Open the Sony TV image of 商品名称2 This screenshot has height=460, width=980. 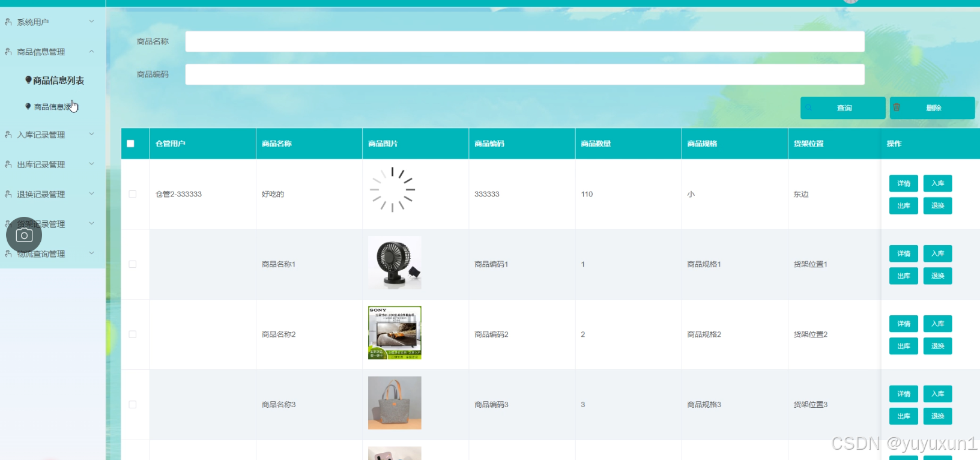point(395,333)
